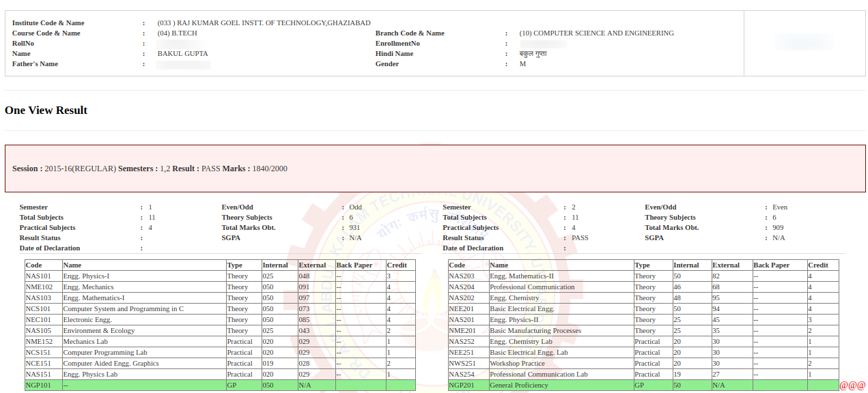The image size is (868, 393).
Task: Click Computer Science and Engineering branch value
Action: tap(596, 33)
